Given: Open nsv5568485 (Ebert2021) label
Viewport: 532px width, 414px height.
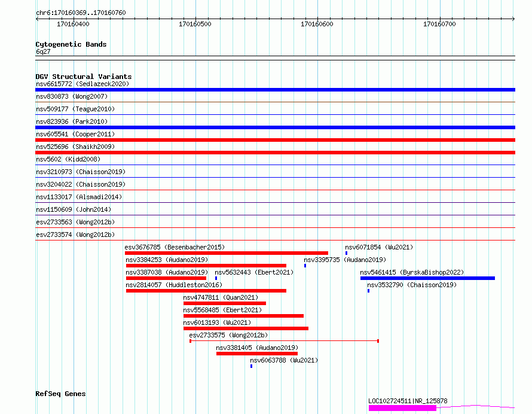Looking at the screenshot, I should pos(222,310).
